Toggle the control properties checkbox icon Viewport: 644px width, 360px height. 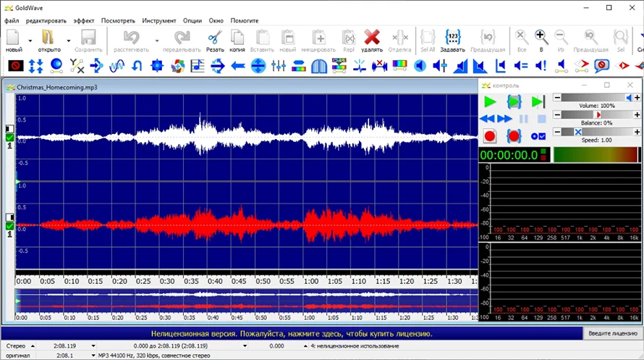click(x=539, y=135)
